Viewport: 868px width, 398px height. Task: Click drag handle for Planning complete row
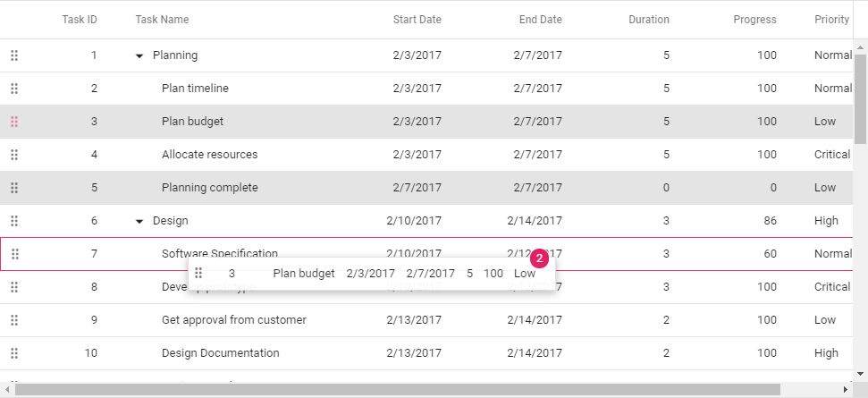click(14, 188)
